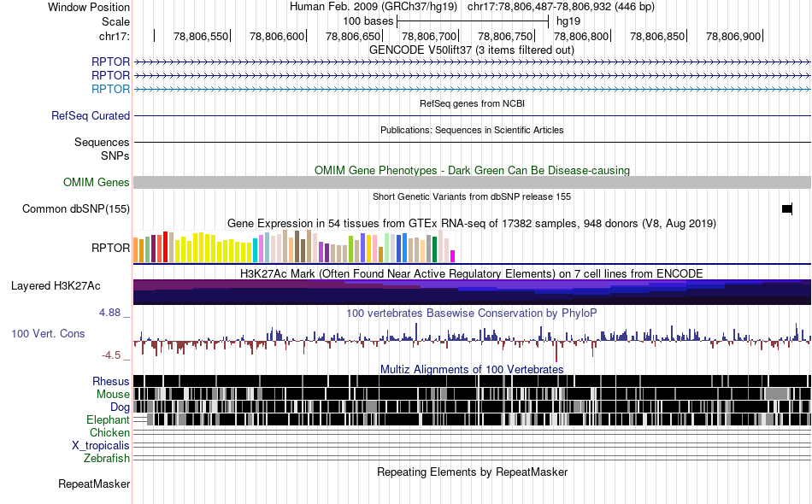Open OMIM Gene Phenotypes track title
This screenshot has height=504, width=812.
472,170
